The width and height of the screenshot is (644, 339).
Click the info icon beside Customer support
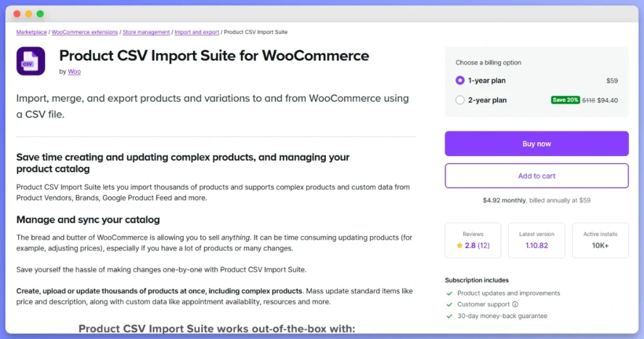pyautogui.click(x=515, y=304)
